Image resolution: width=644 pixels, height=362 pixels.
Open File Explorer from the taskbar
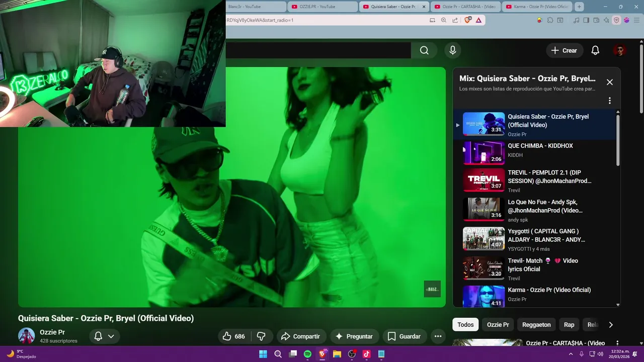pos(337,354)
